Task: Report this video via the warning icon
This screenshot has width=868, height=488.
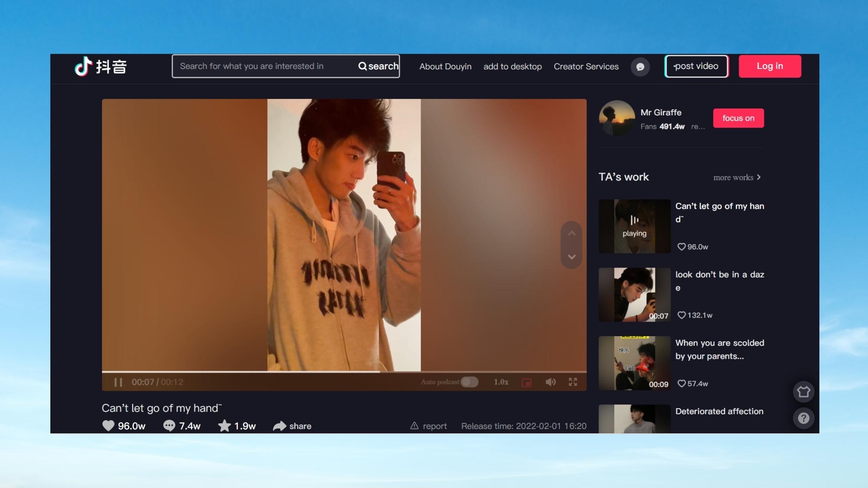Action: pyautogui.click(x=414, y=426)
